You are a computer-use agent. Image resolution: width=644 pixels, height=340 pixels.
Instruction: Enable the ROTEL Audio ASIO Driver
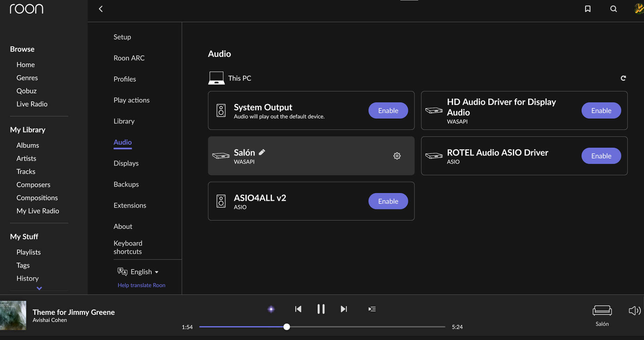coord(601,156)
